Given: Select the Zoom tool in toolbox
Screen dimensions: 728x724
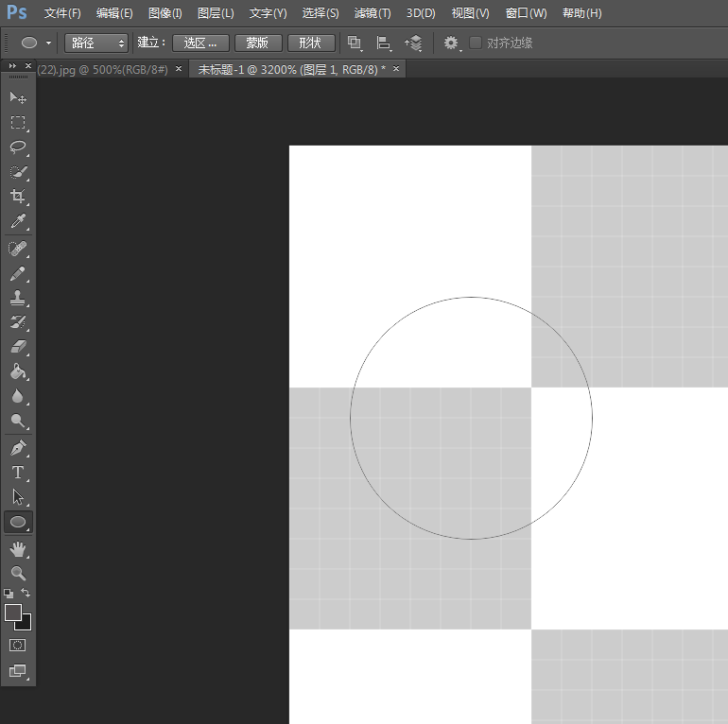Looking at the screenshot, I should tap(18, 574).
